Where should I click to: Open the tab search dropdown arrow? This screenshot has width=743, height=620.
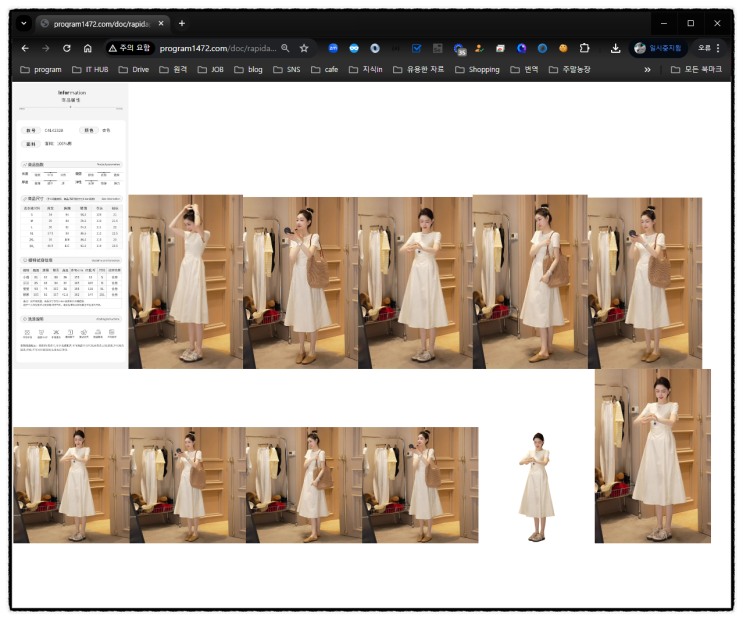[x=24, y=23]
